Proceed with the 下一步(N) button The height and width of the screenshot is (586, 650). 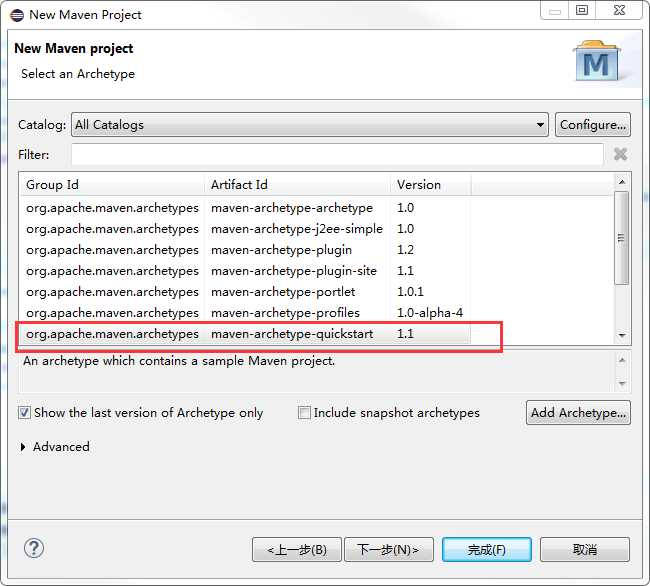pyautogui.click(x=389, y=550)
